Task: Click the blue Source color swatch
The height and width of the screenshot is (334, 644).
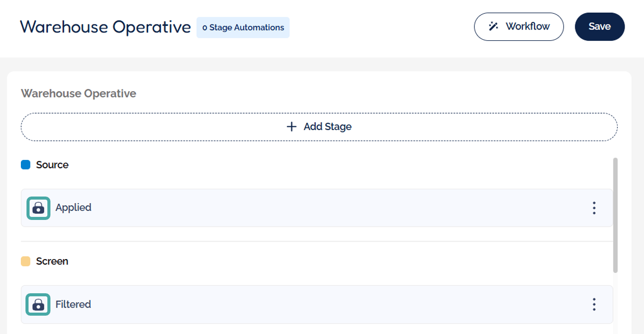Action: (25, 165)
